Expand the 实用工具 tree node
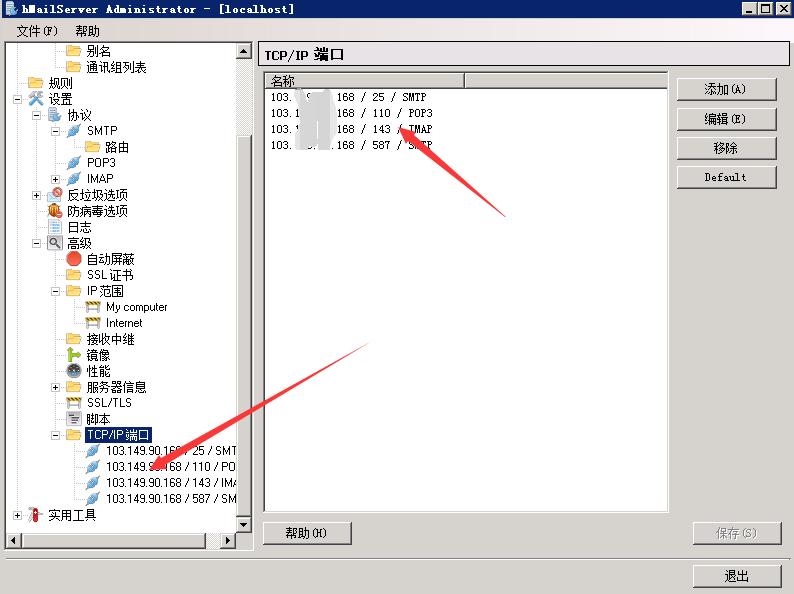 pyautogui.click(x=17, y=516)
